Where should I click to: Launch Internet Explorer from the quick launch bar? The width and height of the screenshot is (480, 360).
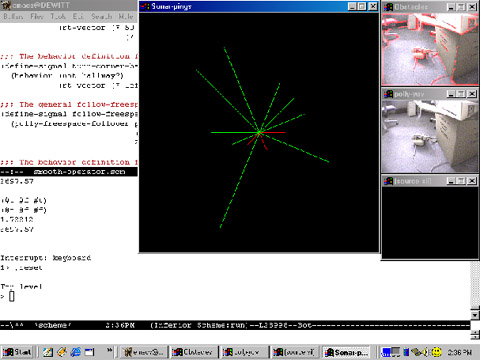[75, 352]
